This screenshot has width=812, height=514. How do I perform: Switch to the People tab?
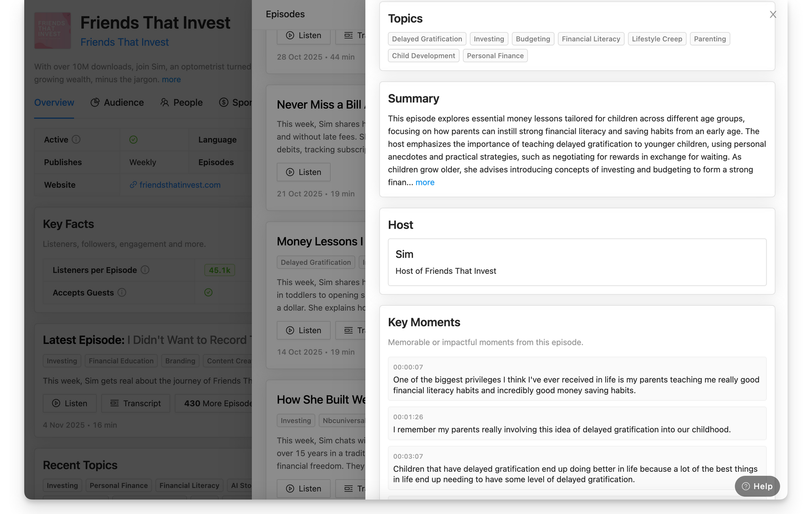181,102
